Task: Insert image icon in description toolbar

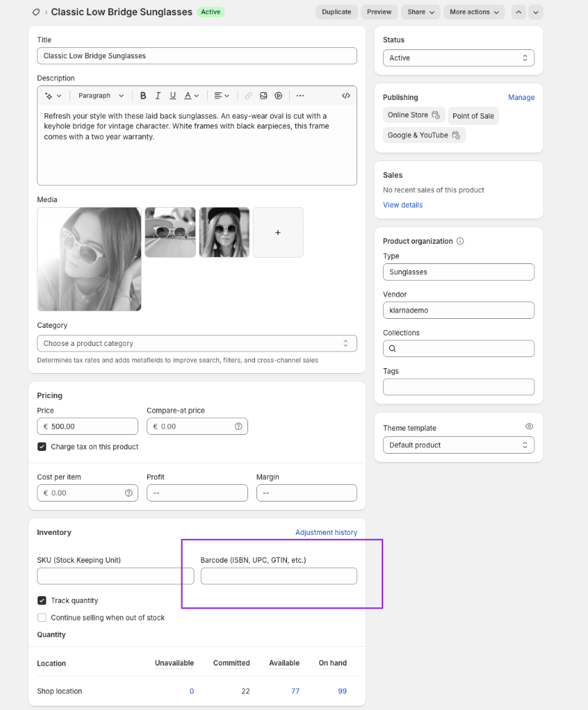Action: (263, 96)
